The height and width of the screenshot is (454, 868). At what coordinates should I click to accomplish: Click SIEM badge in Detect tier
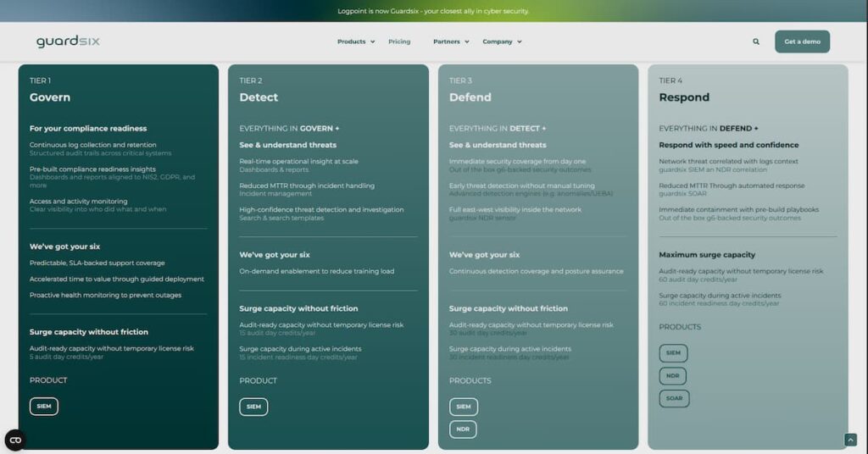click(253, 407)
